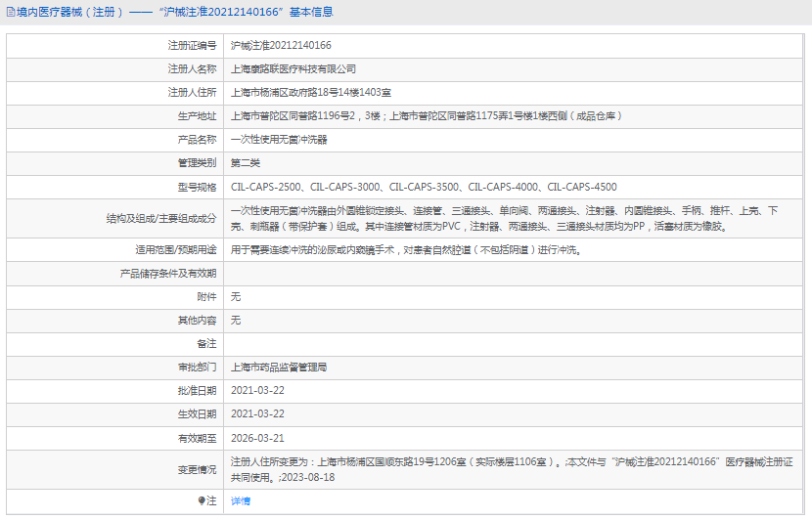Viewport: 812px width, 520px height.
Task: Click the 其他内容 label
Action: 197,321
